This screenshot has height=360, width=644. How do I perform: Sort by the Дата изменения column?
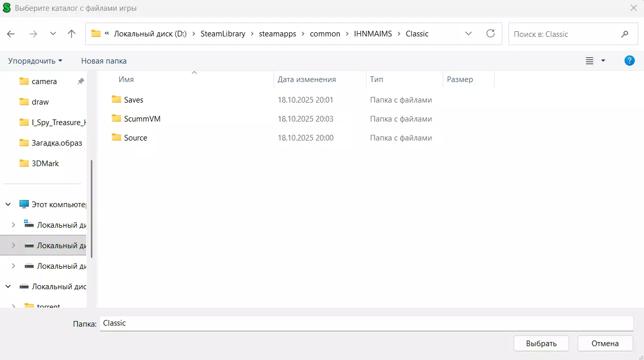point(307,79)
